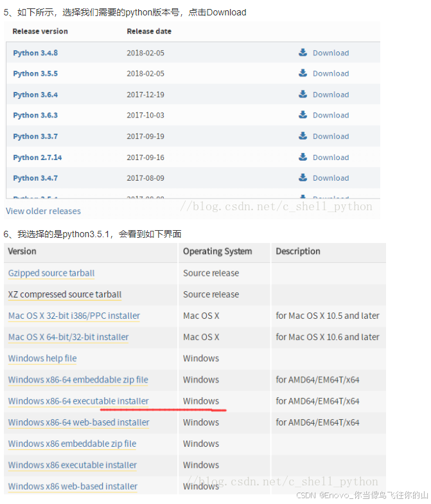Click download icon for Python 3.6.4
The height and width of the screenshot is (504, 431).
(303, 94)
